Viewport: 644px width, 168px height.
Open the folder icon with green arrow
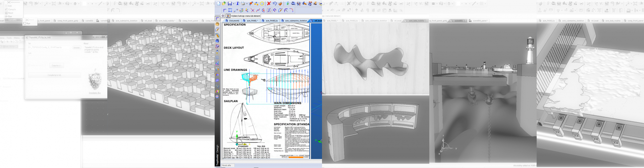[x=224, y=3]
